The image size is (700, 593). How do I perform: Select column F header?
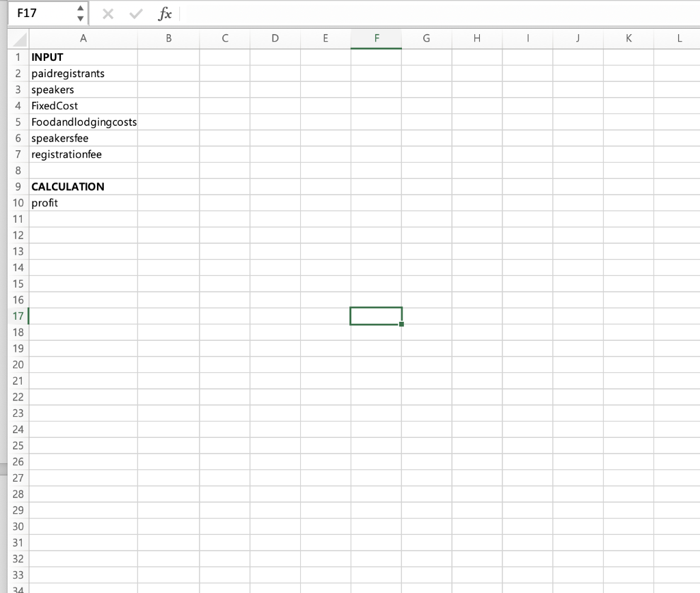click(x=376, y=39)
